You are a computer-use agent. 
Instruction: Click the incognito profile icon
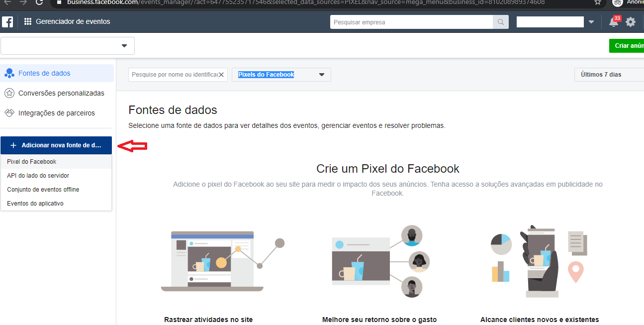[x=618, y=2]
